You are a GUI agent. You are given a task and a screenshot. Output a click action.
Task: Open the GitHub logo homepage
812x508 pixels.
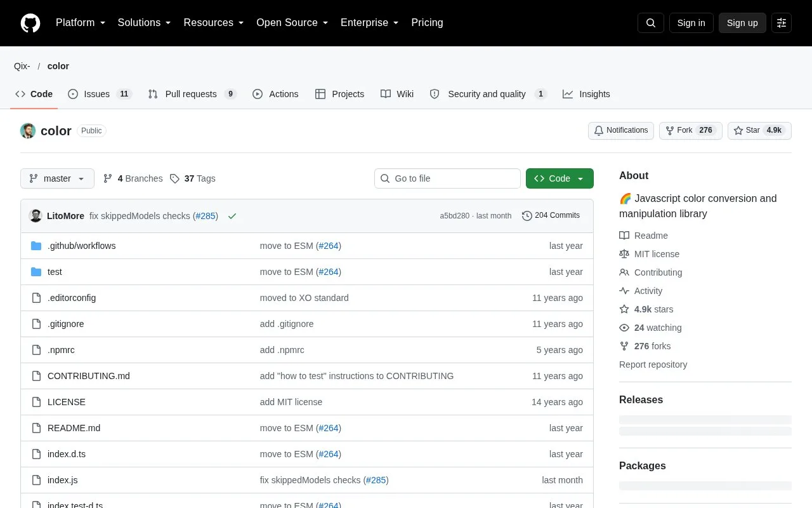[x=30, y=23]
